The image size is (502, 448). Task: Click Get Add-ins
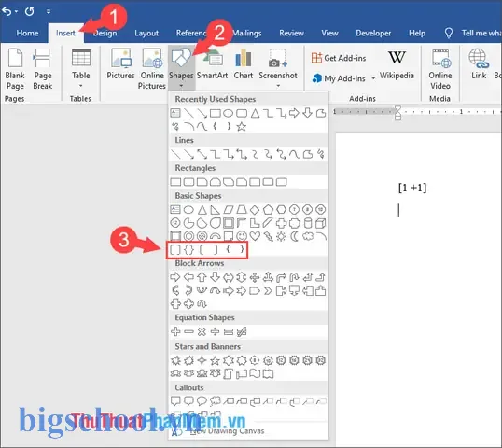click(x=339, y=58)
